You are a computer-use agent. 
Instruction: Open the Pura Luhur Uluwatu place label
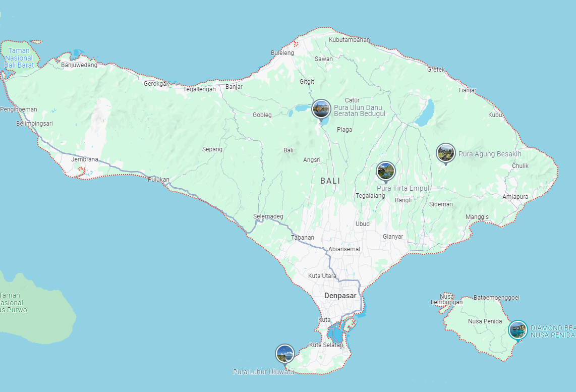pyautogui.click(x=263, y=372)
